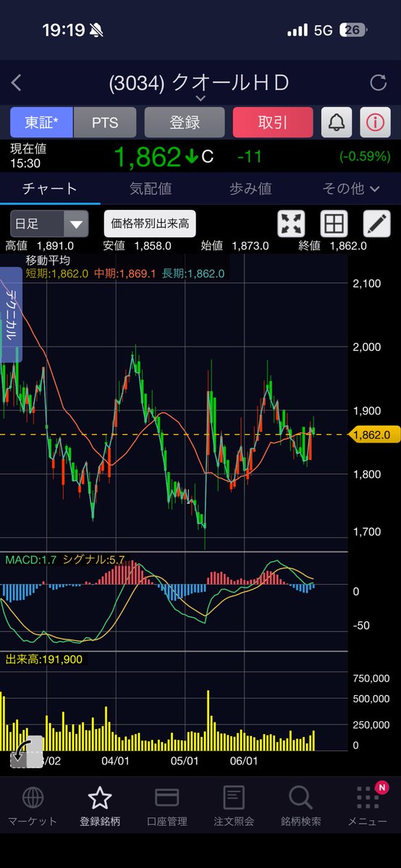The height and width of the screenshot is (868, 401).
Task: Tap the chart rotate icon
Action: click(x=25, y=754)
